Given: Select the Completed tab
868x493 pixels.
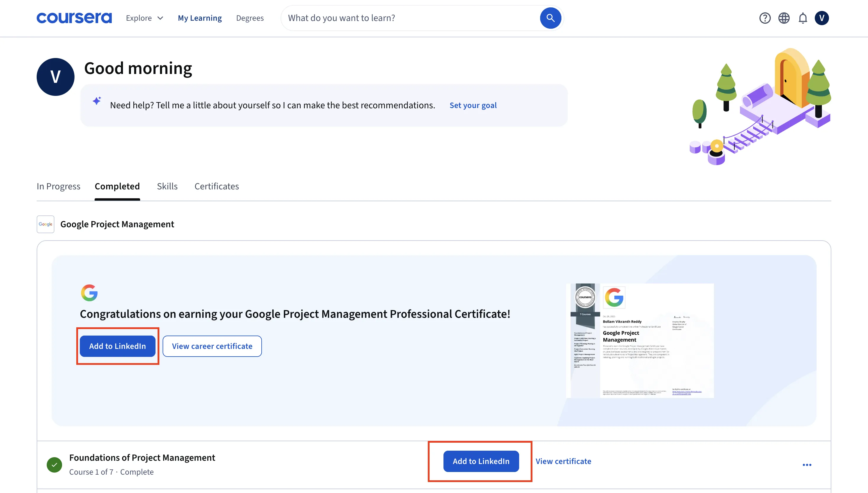Looking at the screenshot, I should coord(117,186).
